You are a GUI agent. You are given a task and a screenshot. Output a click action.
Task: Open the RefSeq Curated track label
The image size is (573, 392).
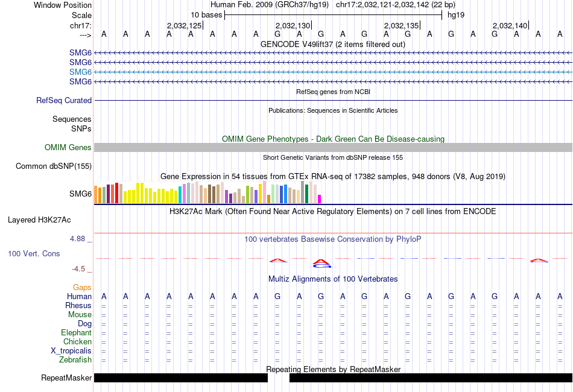coord(63,100)
